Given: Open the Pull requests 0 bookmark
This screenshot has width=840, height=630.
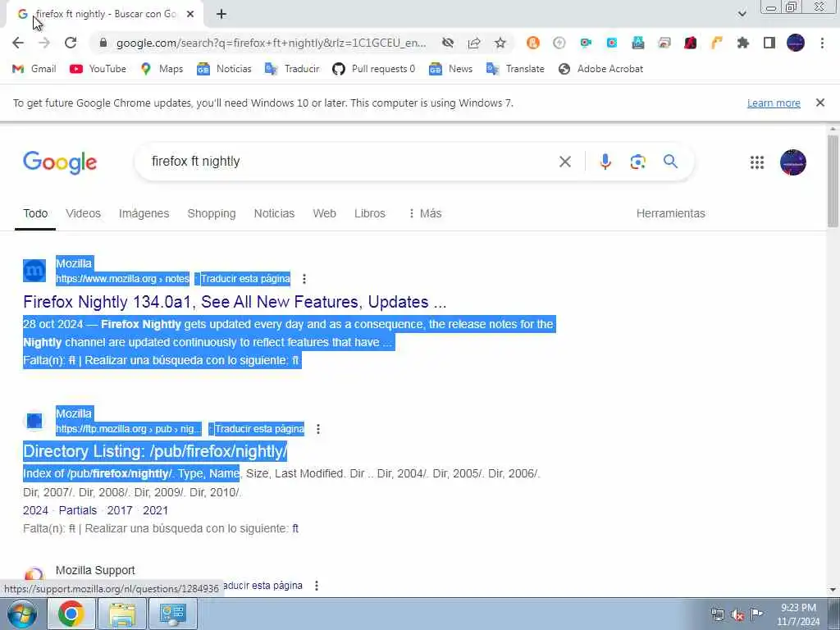Looking at the screenshot, I should 373,69.
